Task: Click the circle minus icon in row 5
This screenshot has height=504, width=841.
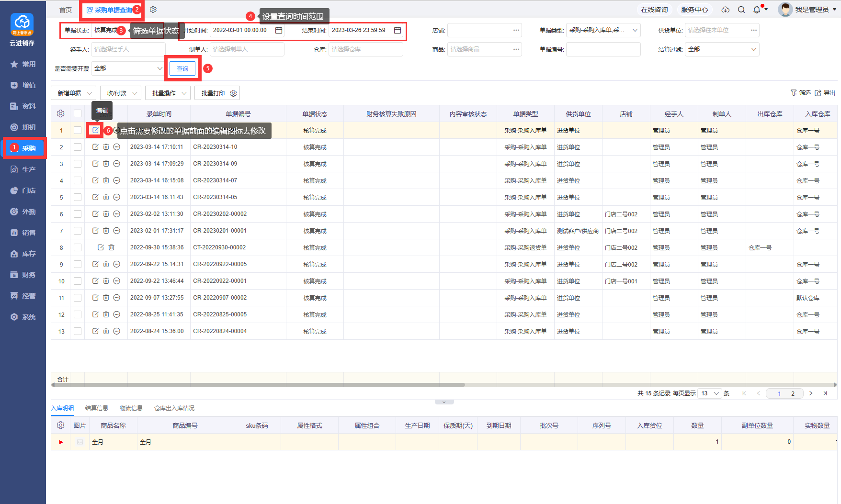Action: (116, 197)
